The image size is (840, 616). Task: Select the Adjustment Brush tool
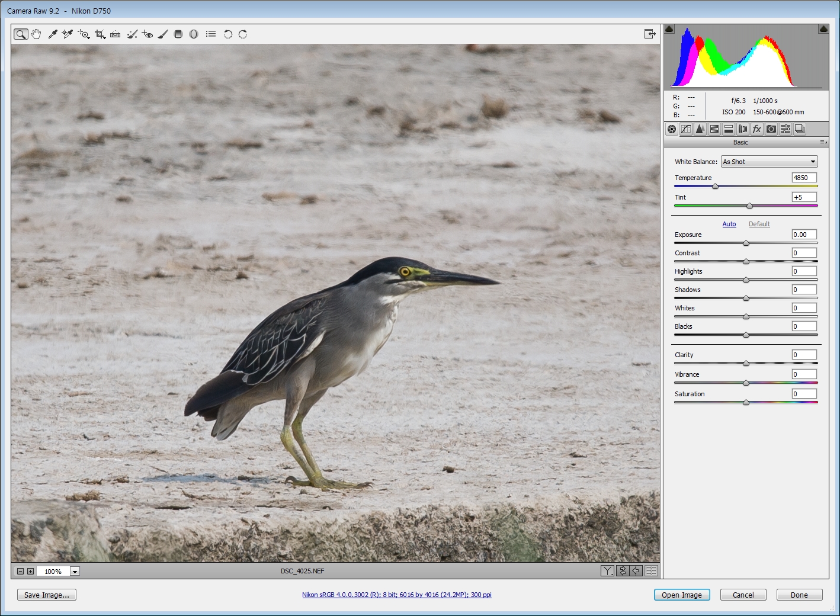(163, 34)
